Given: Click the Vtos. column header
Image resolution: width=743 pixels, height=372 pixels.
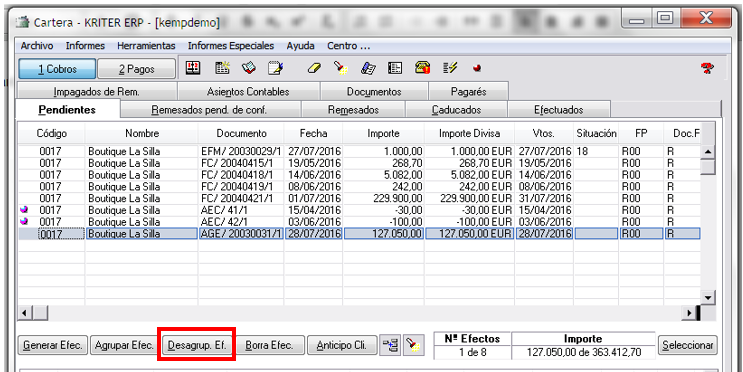Looking at the screenshot, I should coord(544,134).
